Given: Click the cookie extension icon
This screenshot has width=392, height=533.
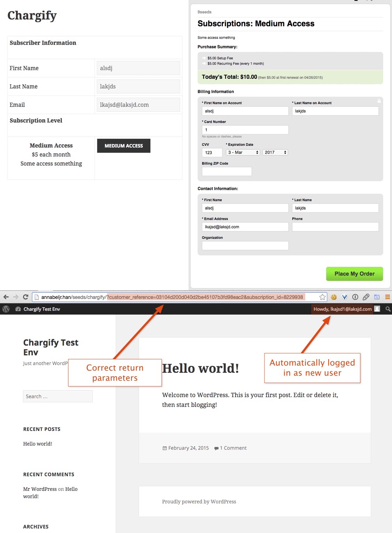Looking at the screenshot, I should (x=334, y=297).
